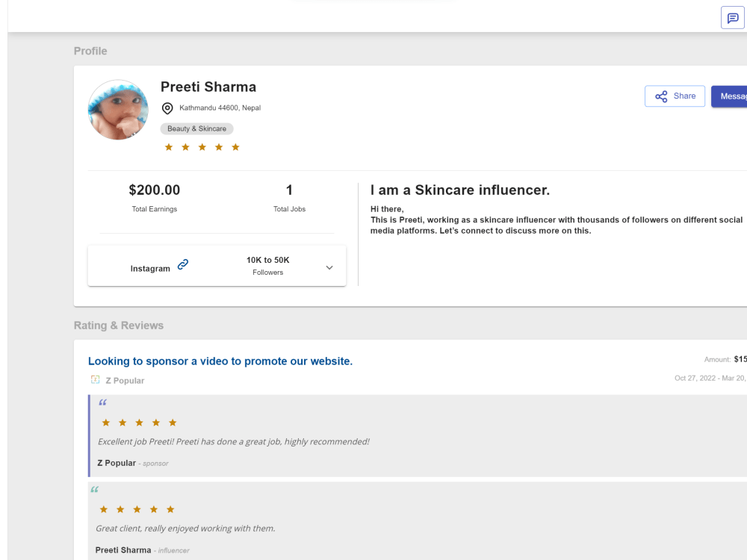The image size is (747, 560).
Task: Click the star rating in Z Popular's review
Action: coord(139,423)
